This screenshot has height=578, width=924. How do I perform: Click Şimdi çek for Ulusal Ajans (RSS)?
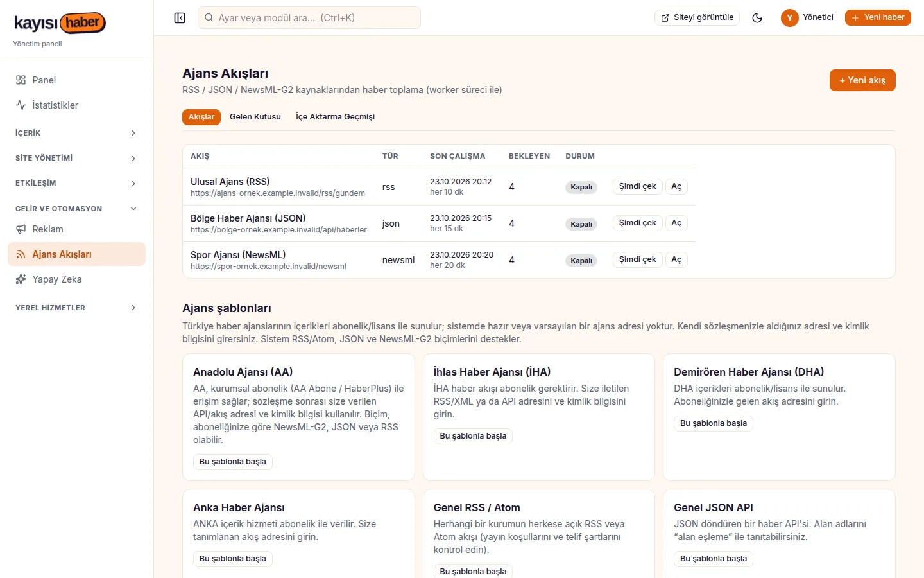[x=637, y=186]
